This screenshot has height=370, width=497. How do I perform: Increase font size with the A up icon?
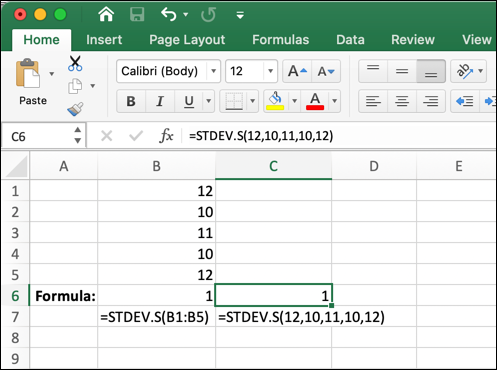[x=297, y=71]
